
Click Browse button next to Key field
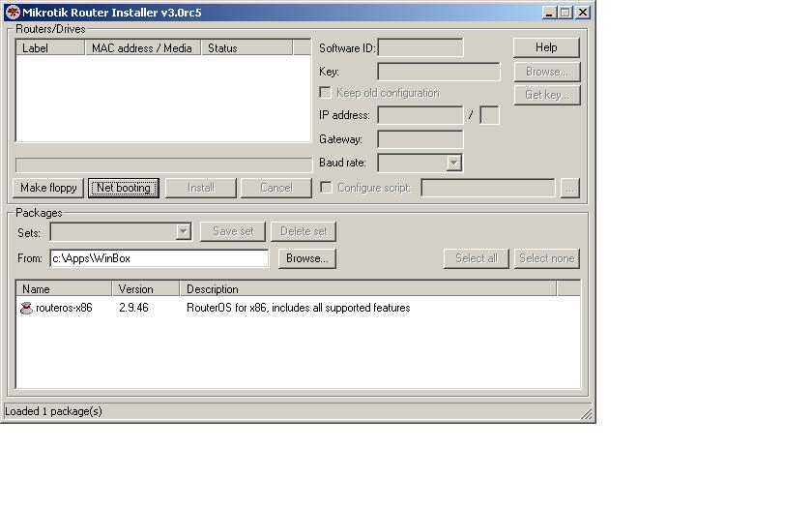click(x=547, y=72)
